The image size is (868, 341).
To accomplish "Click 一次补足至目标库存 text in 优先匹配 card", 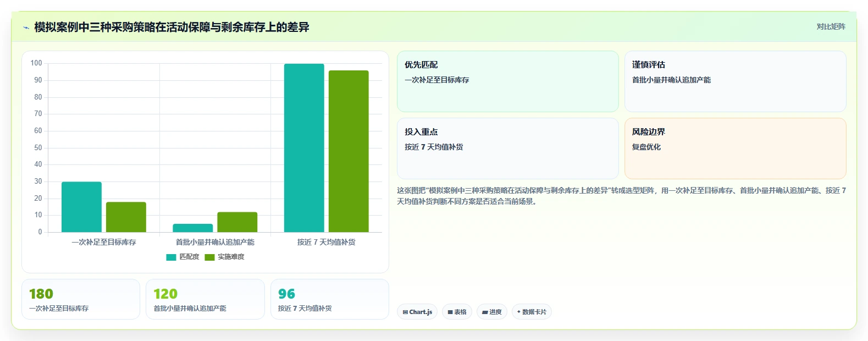I will click(x=437, y=80).
